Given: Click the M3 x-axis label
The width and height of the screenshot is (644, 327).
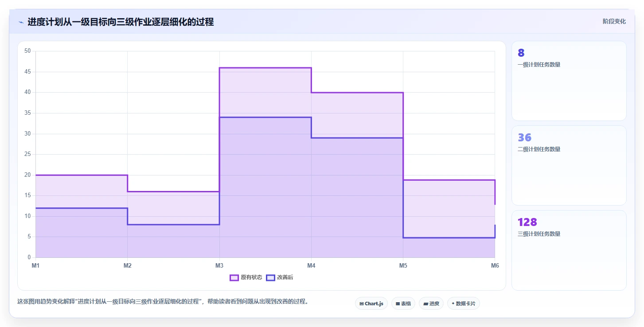Looking at the screenshot, I should coord(219,265).
